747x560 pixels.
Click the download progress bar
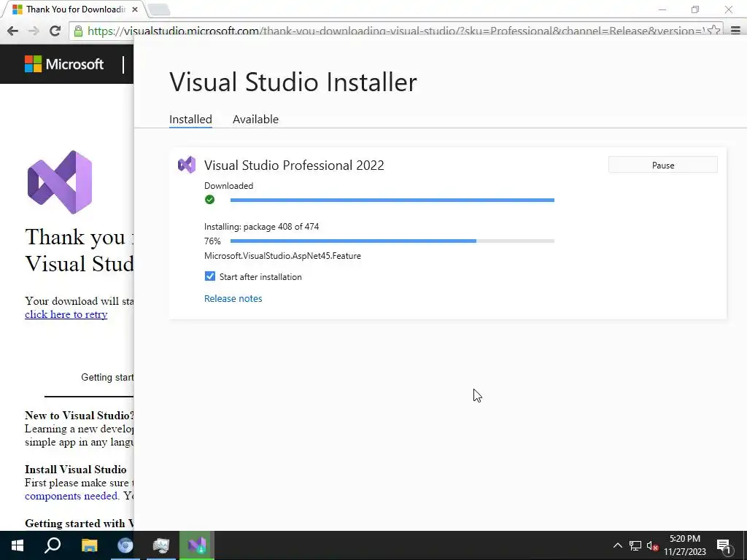[392, 200]
